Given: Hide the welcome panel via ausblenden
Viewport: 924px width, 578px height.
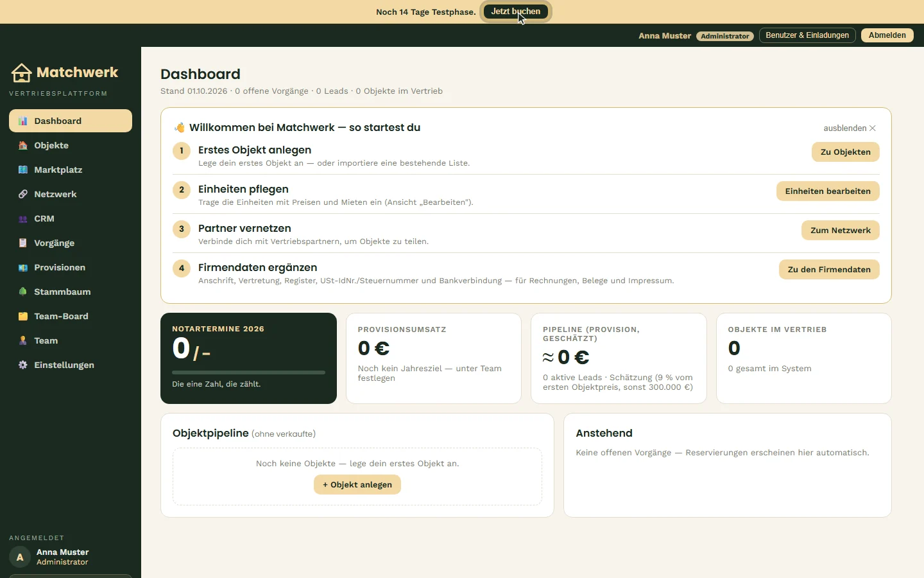Looking at the screenshot, I should point(850,128).
